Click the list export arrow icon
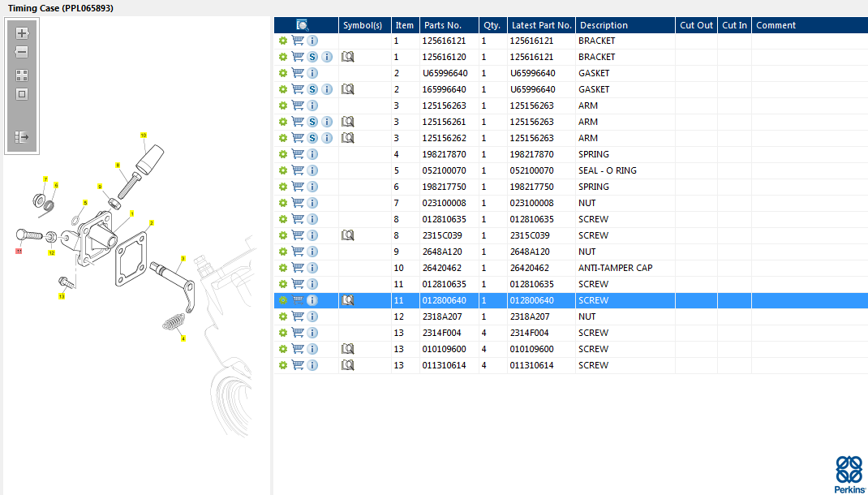This screenshot has width=868, height=495. pos(22,137)
